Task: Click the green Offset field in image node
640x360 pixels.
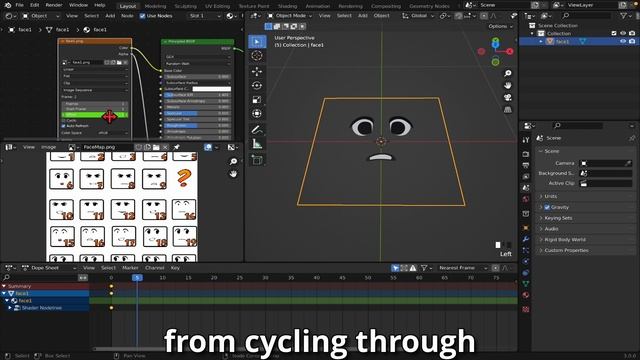Action: [95, 115]
